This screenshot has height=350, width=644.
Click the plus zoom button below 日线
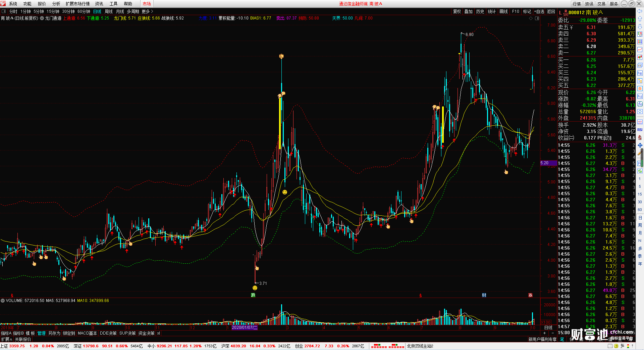pos(544,333)
